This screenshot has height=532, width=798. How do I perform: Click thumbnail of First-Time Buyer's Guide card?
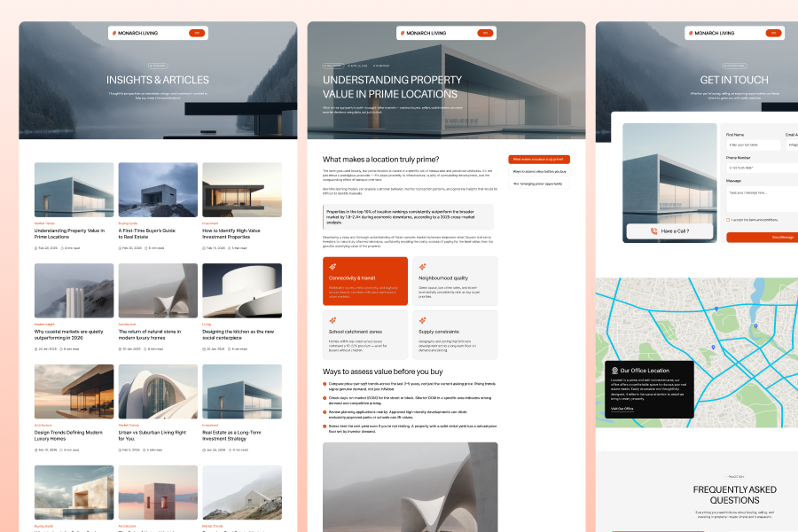coord(159,190)
